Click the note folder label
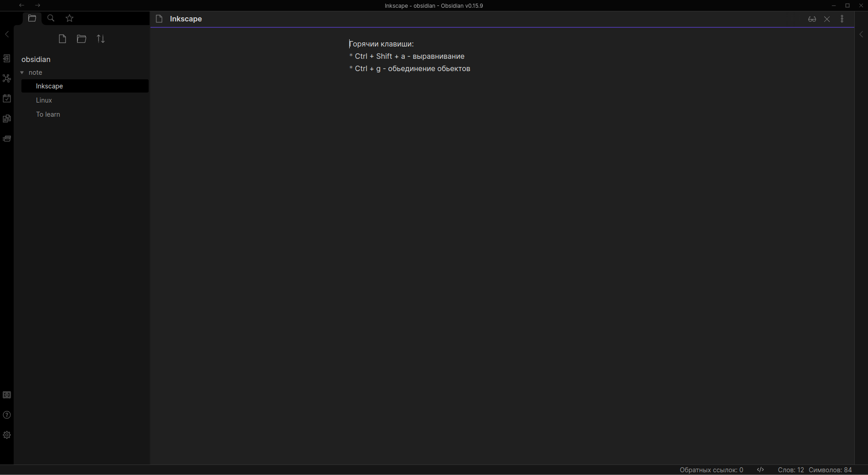This screenshot has width=868, height=475. [x=35, y=72]
